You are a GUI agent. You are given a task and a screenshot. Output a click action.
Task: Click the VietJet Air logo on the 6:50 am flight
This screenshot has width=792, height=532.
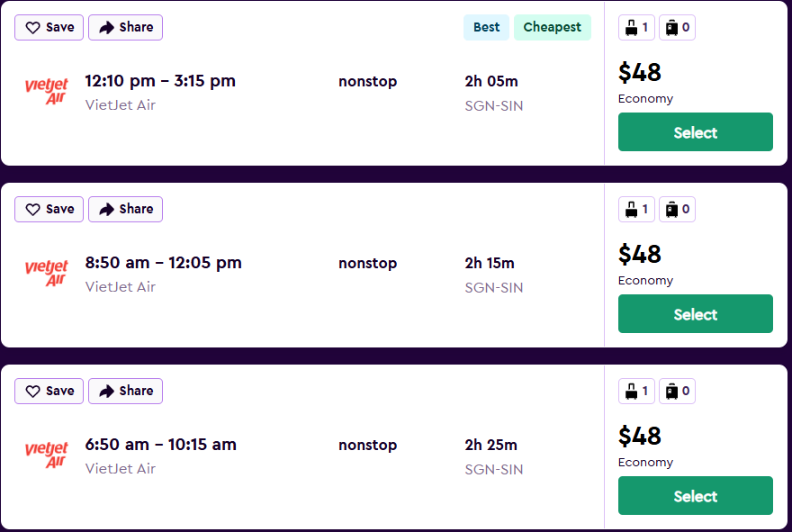pyautogui.click(x=47, y=455)
